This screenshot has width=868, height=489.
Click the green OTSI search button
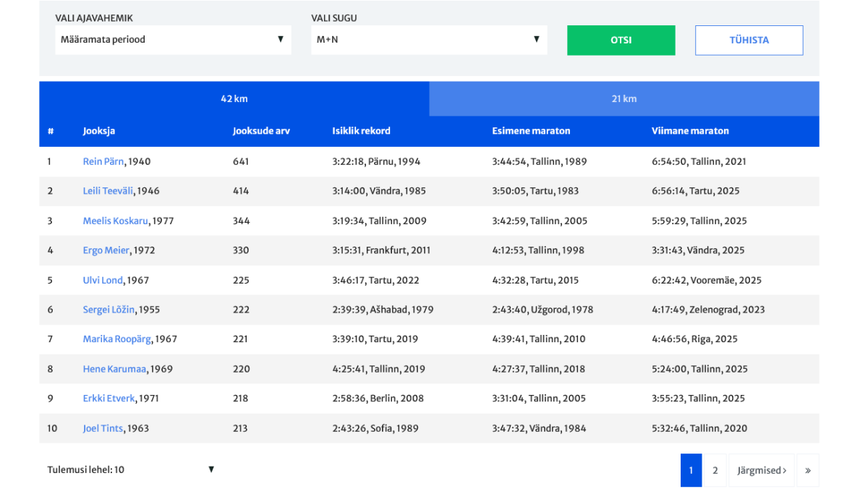point(621,41)
